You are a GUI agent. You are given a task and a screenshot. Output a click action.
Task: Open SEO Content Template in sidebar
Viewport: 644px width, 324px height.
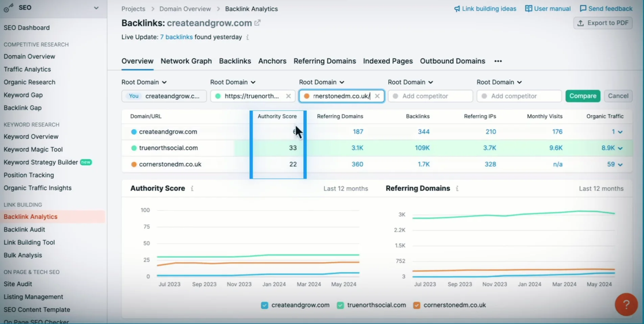37,309
